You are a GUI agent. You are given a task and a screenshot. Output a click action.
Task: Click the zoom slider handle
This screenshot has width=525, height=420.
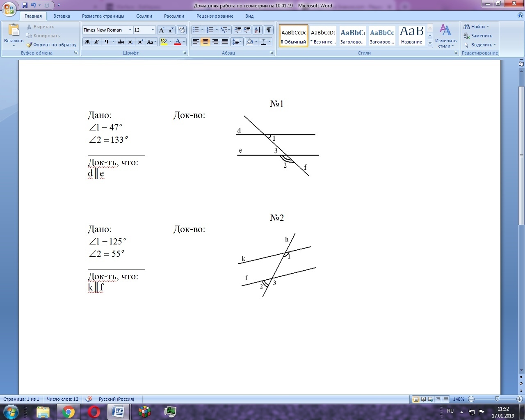click(497, 399)
